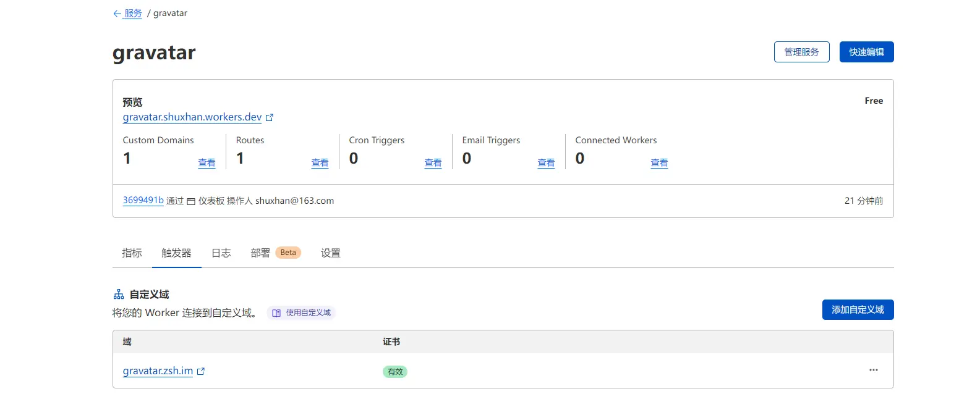Screen dimensions: 980x415
Task: Click the 自定义域 network icon
Action: point(119,295)
